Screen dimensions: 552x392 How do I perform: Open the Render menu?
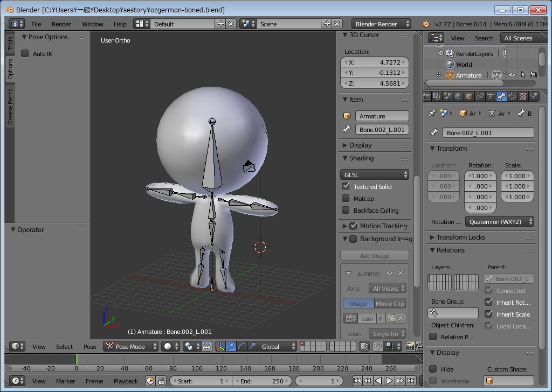tap(61, 24)
